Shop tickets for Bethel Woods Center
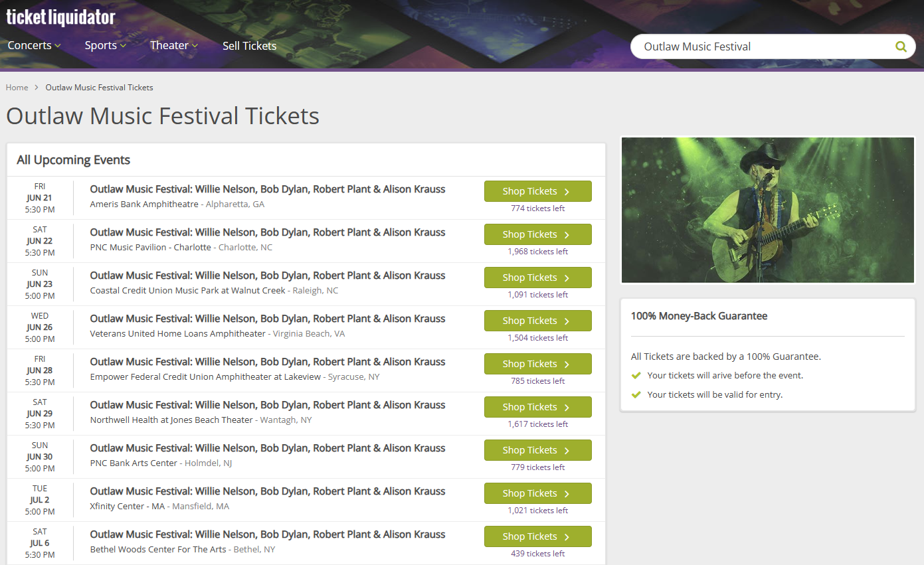The width and height of the screenshot is (924, 565). 537,536
